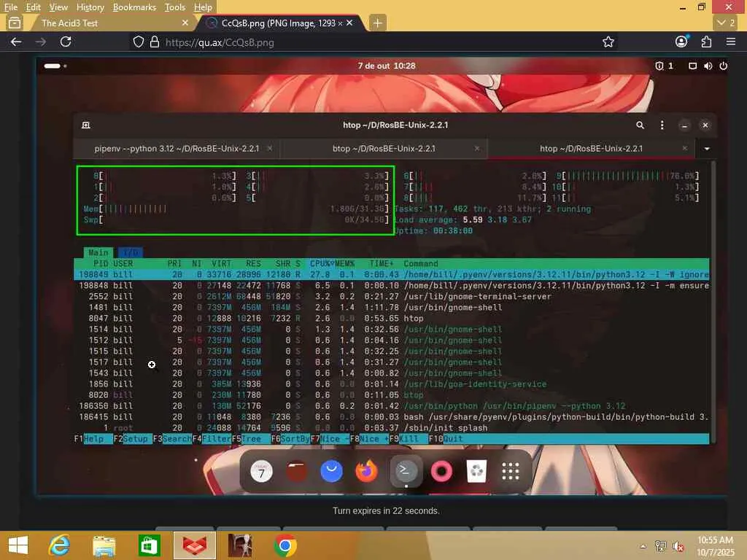Select the htop Main tab
Image resolution: width=747 pixels, height=560 pixels.
[x=98, y=252]
